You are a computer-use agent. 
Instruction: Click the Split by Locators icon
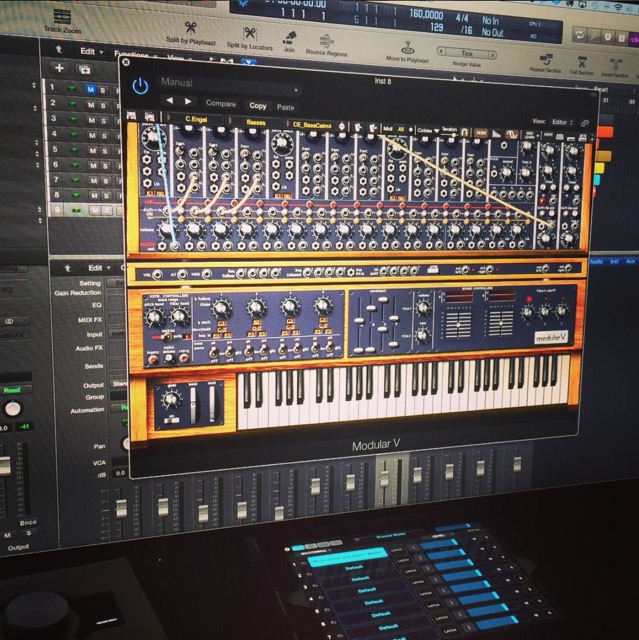(x=249, y=34)
